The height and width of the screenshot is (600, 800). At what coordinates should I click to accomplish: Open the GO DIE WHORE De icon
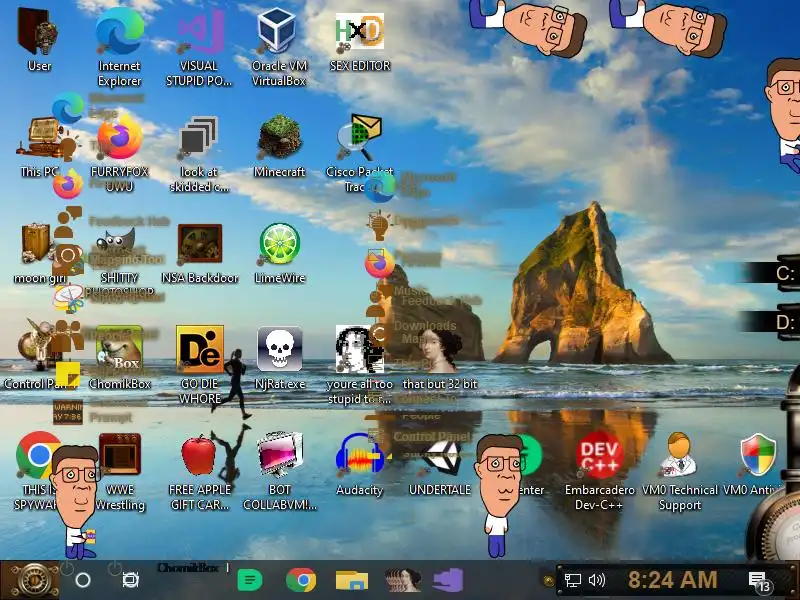pyautogui.click(x=199, y=364)
